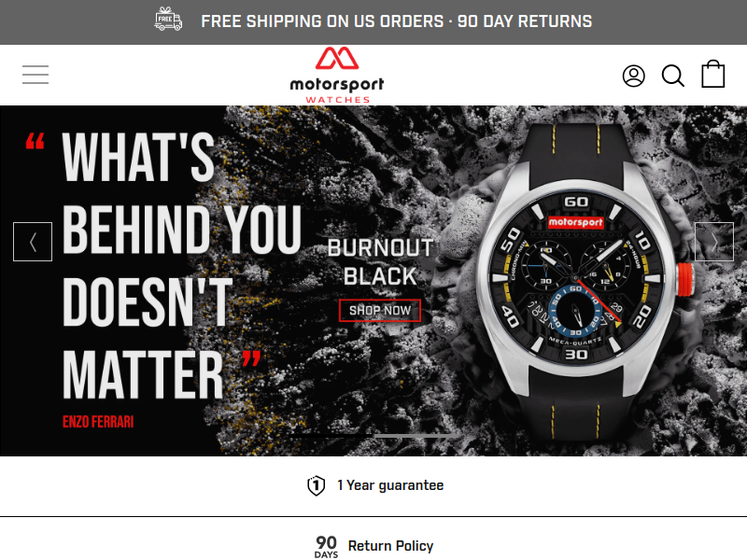
Task: Click the Shop Now button
Action: pos(380,311)
